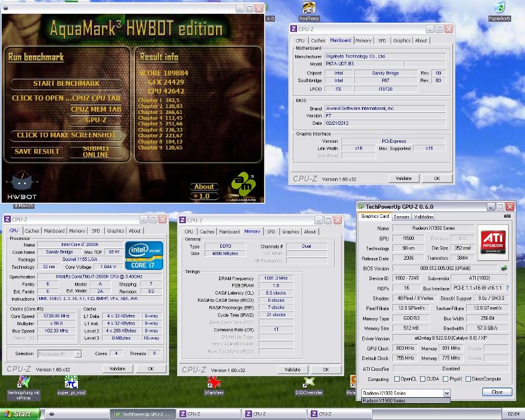Viewport: 525px width, 420px height.
Task: Click the Windows Start button
Action: pos(19,414)
